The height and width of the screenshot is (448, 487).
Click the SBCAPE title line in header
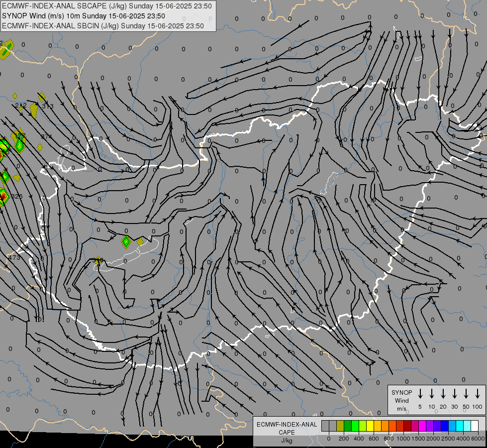tap(107, 6)
